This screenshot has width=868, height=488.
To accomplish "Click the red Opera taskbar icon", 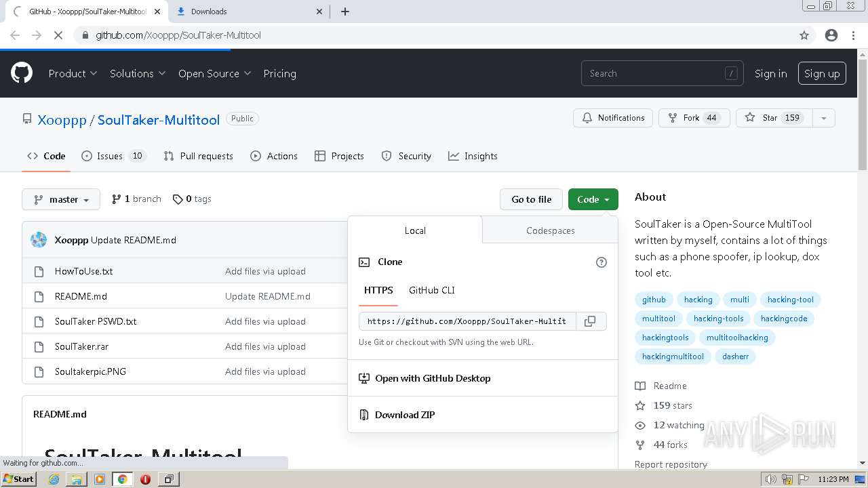I will [x=145, y=479].
